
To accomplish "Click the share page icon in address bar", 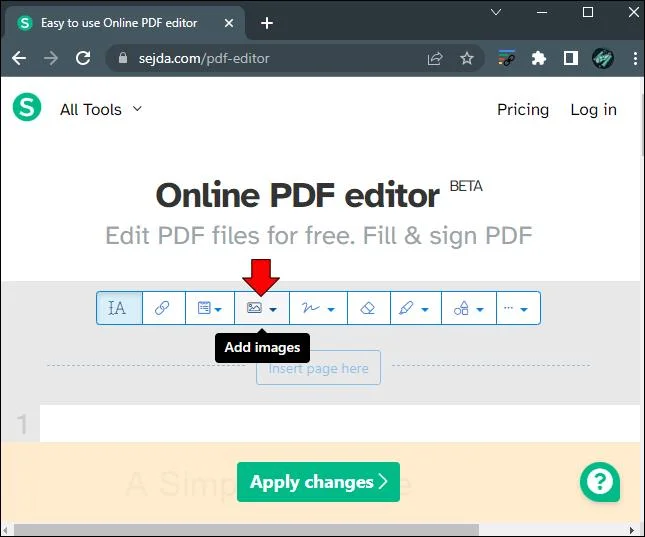I will click(435, 58).
